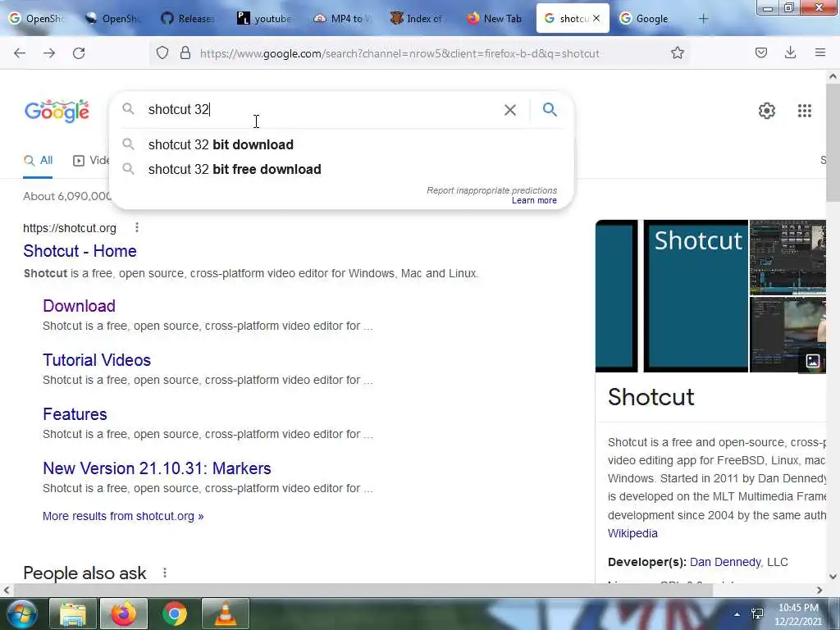840x630 pixels.
Task: Switch to the Index of tab
Action: pyautogui.click(x=417, y=19)
